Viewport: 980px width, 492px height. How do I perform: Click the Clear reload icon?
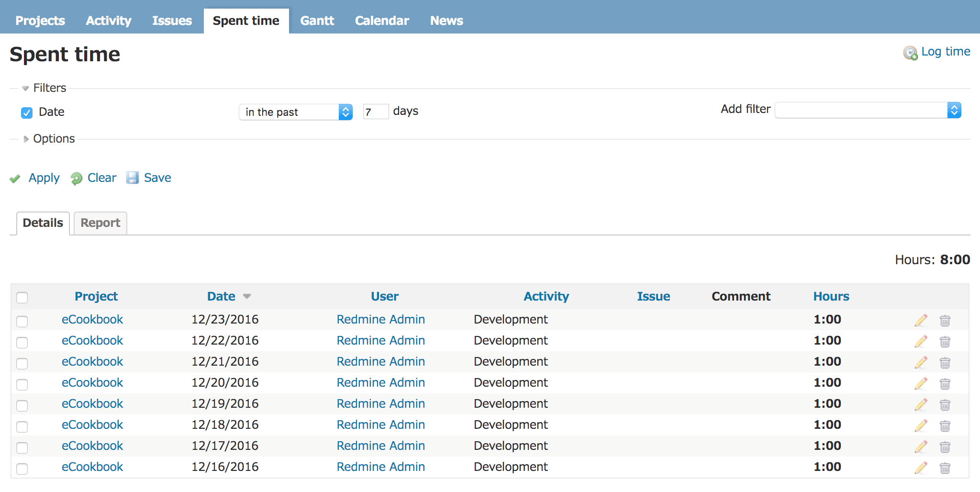tap(76, 179)
